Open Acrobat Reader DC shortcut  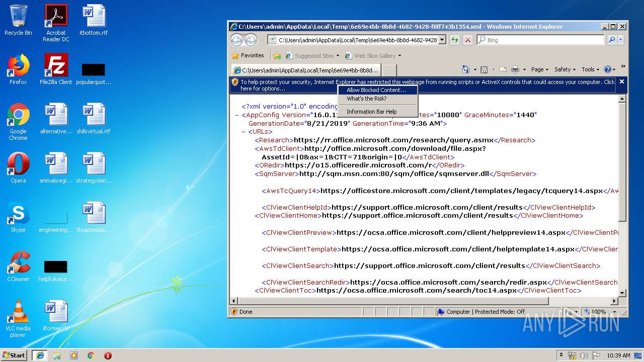tap(56, 24)
